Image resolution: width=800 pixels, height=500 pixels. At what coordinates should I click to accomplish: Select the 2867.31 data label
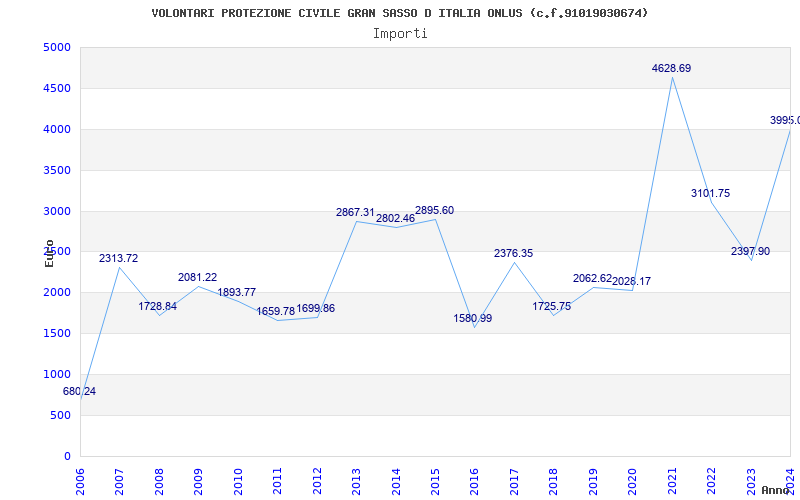click(x=355, y=213)
